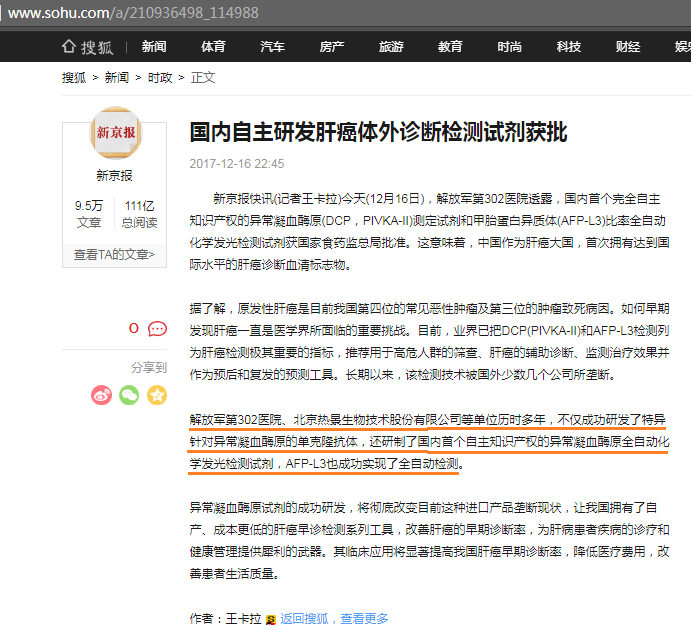Click the 111亿 总阅读 stat

click(139, 214)
